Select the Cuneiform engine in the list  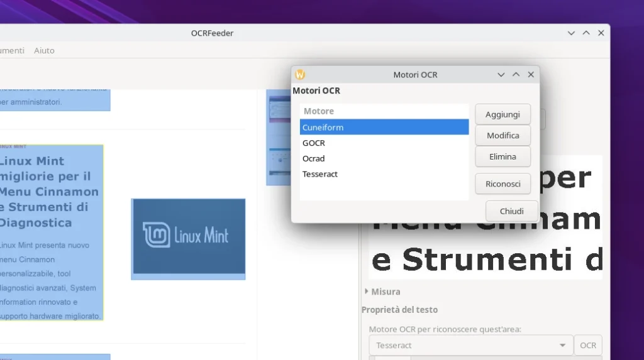point(384,128)
